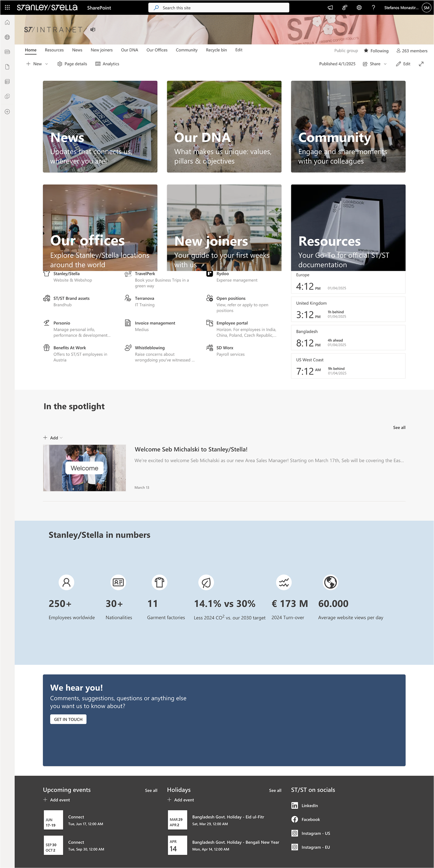434x868 pixels.
Task: Open Welcome Seb Michalski news article
Action: 191,450
